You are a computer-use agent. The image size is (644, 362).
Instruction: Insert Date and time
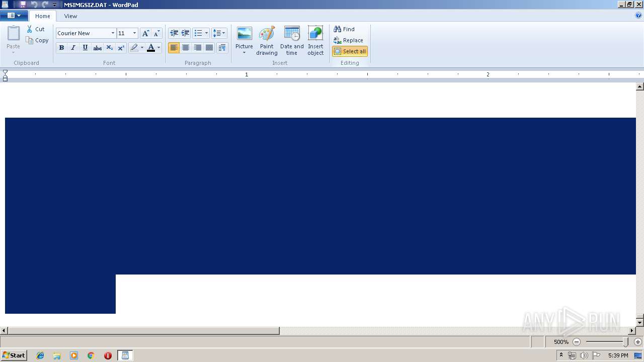(x=292, y=41)
